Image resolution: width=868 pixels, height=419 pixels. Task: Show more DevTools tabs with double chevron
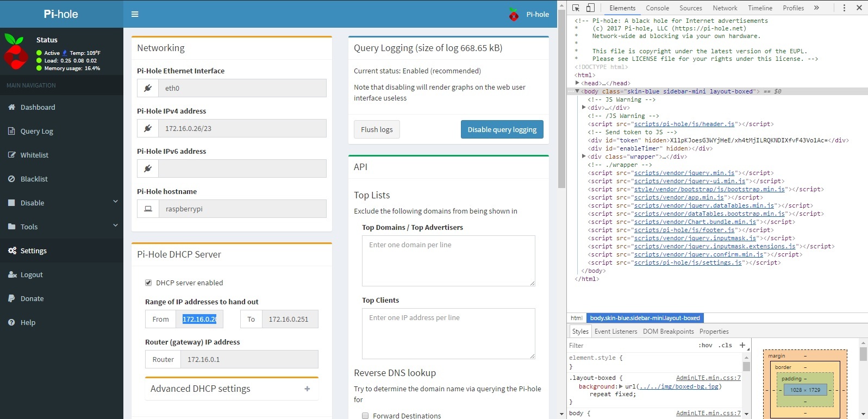coord(816,8)
